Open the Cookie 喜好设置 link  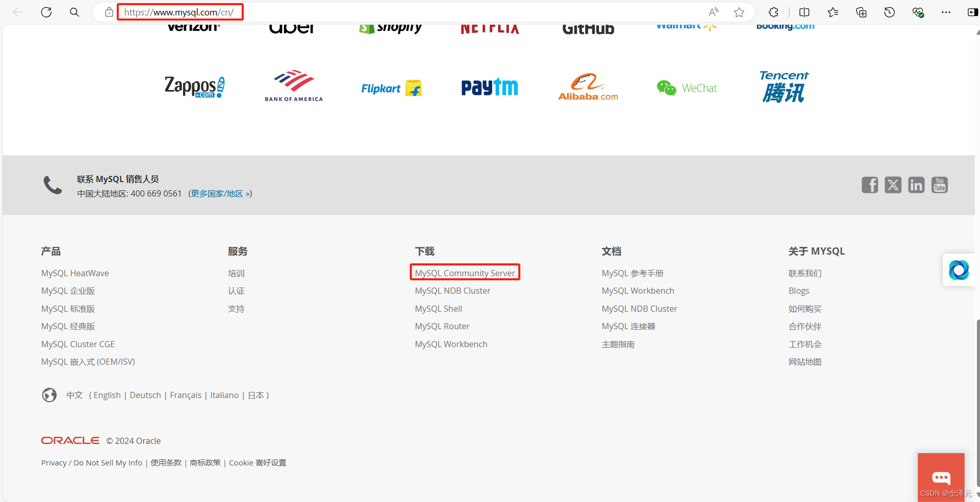point(258,462)
